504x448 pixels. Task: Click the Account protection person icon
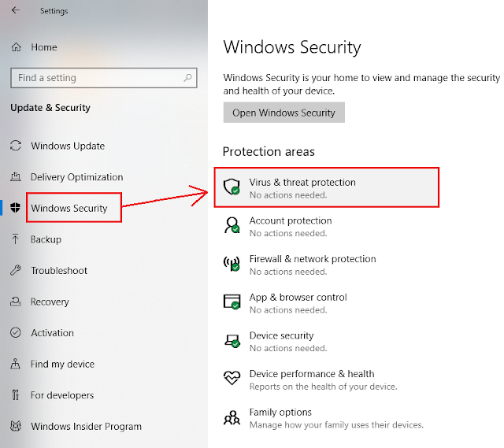click(232, 225)
